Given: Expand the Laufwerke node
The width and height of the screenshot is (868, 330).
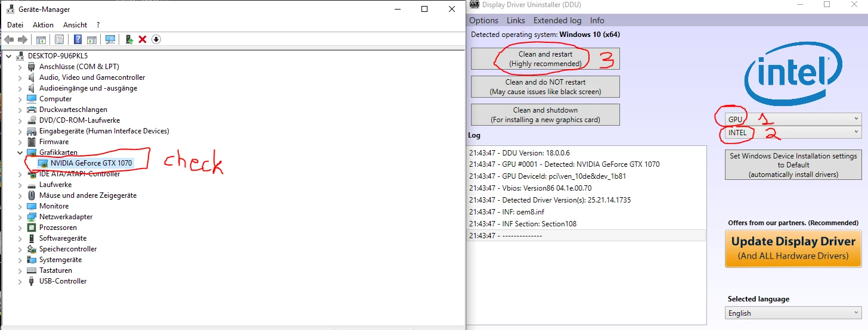Looking at the screenshot, I should (x=20, y=185).
